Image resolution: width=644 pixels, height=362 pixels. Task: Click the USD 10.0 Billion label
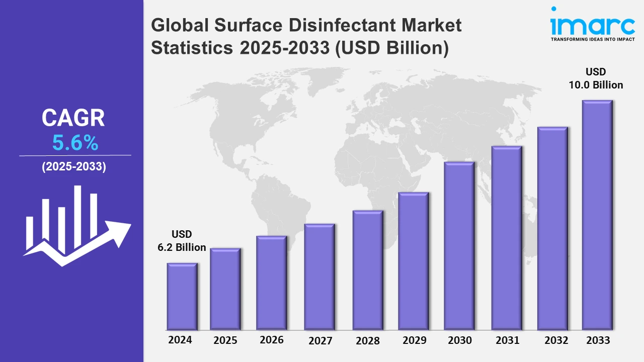click(596, 78)
